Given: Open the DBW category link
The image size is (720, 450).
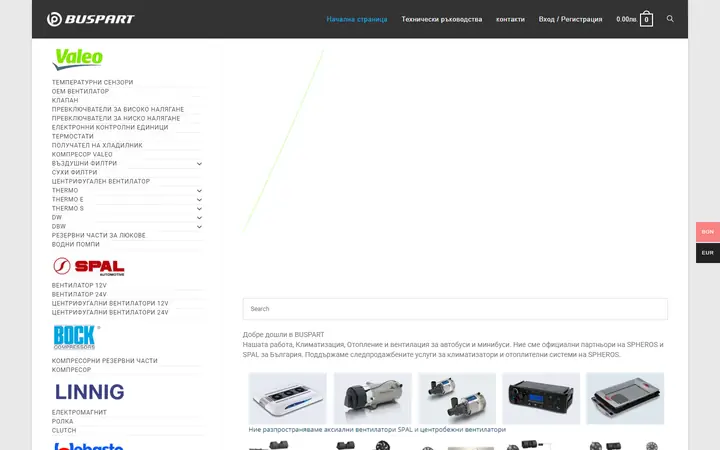Looking at the screenshot, I should click(x=59, y=226).
